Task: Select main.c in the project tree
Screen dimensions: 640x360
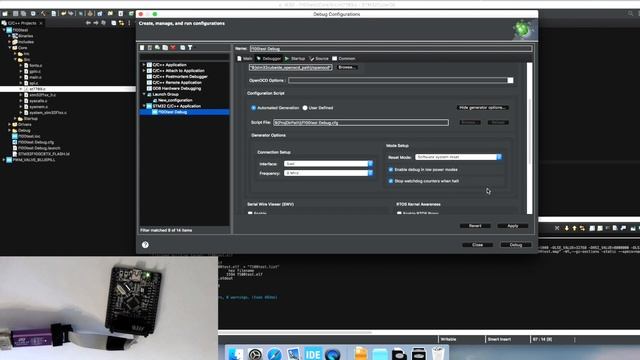Action: (35, 77)
